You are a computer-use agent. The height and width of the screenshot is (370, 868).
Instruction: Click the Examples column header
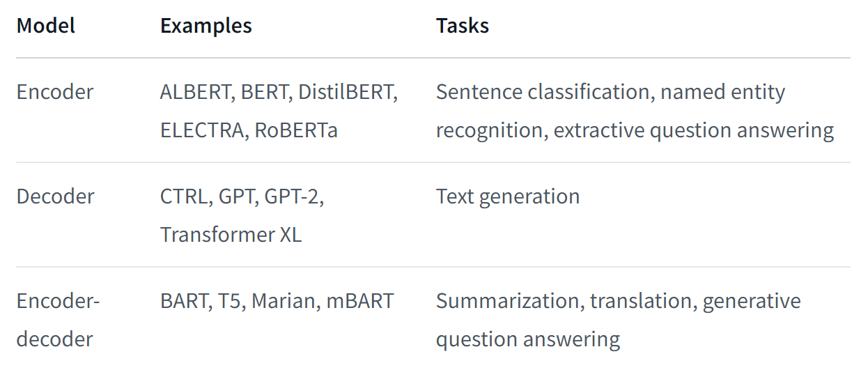[x=206, y=26]
